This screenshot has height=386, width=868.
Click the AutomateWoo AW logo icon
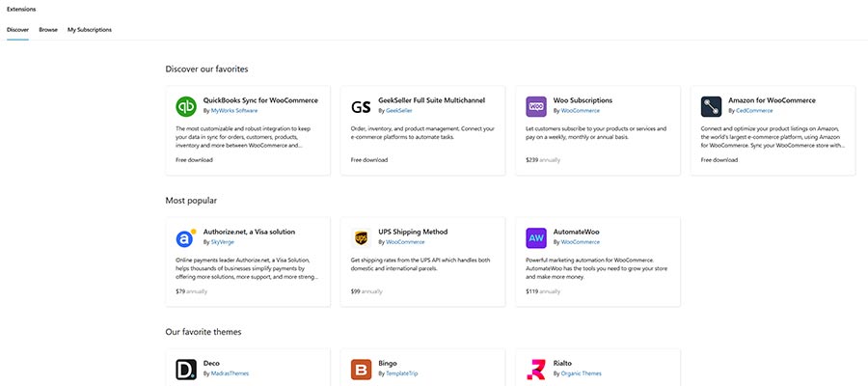click(x=536, y=238)
